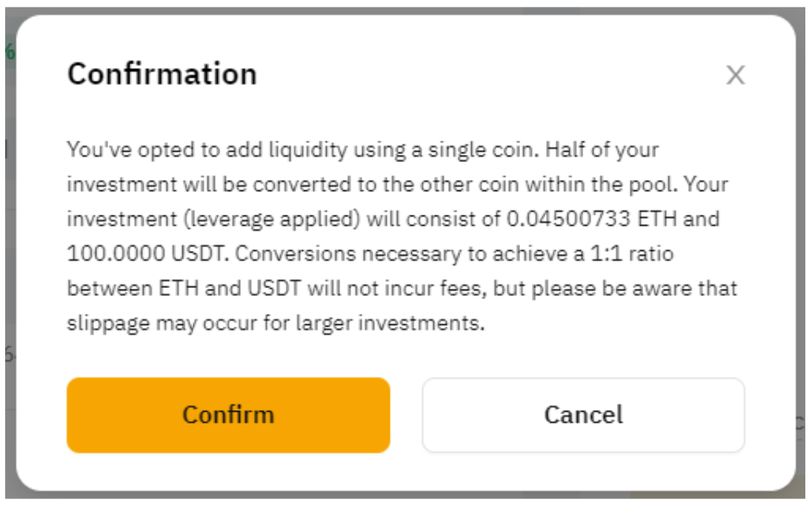The height and width of the screenshot is (505, 812).
Task: Click the "Conversions necessary" text
Action: pyautogui.click(x=330, y=254)
